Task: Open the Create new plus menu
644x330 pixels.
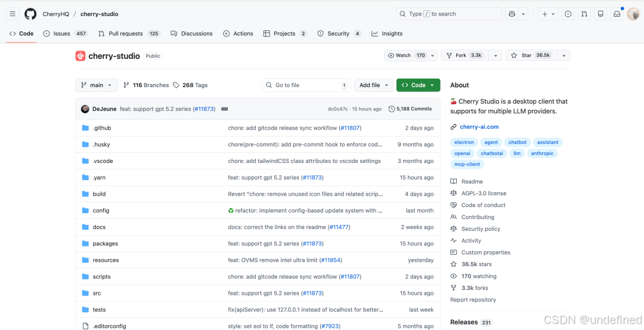Action: click(549, 14)
